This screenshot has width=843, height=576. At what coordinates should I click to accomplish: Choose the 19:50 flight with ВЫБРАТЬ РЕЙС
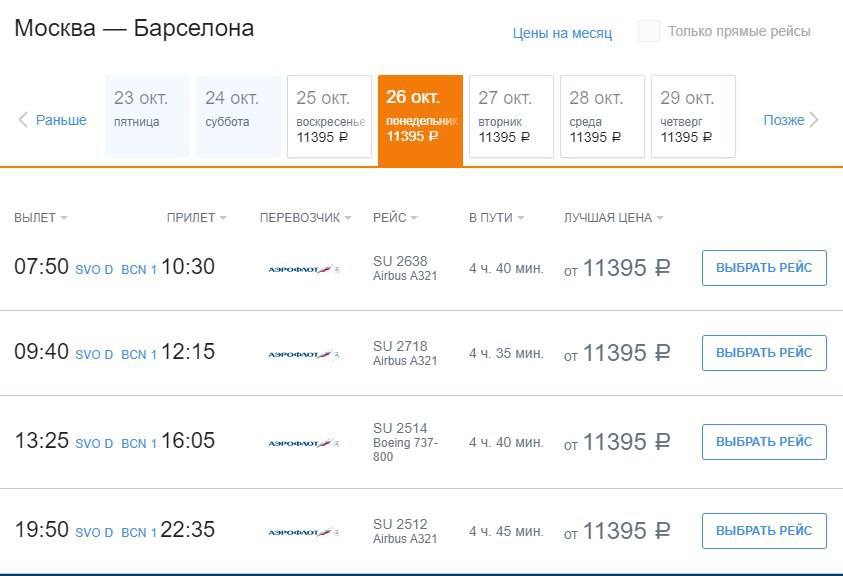(764, 531)
